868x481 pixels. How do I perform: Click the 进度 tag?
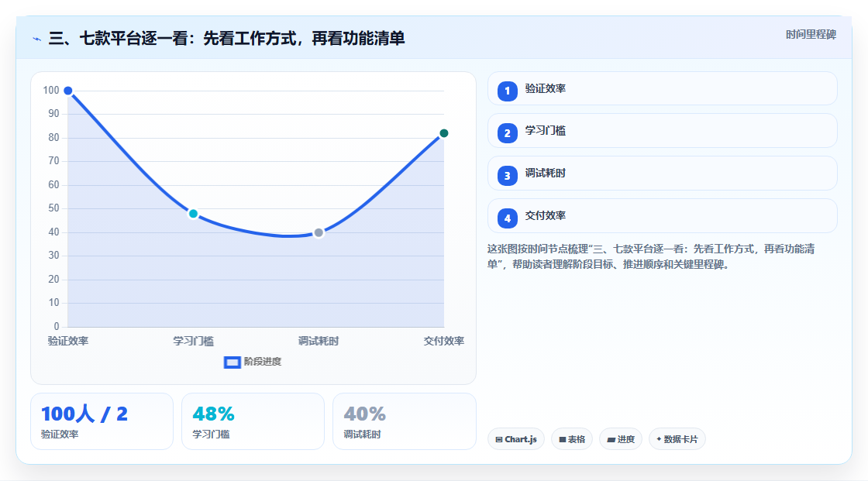(621, 439)
